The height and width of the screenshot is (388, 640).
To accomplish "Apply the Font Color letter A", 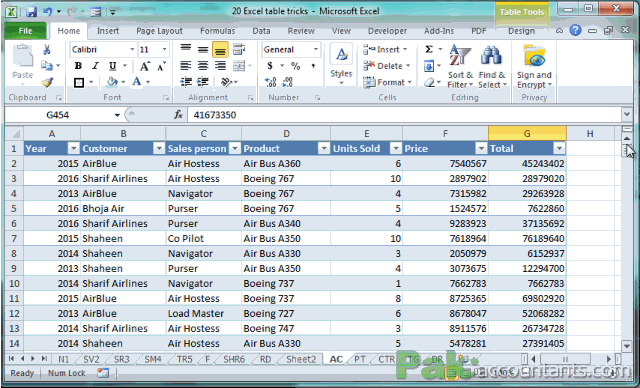I will pos(137,82).
